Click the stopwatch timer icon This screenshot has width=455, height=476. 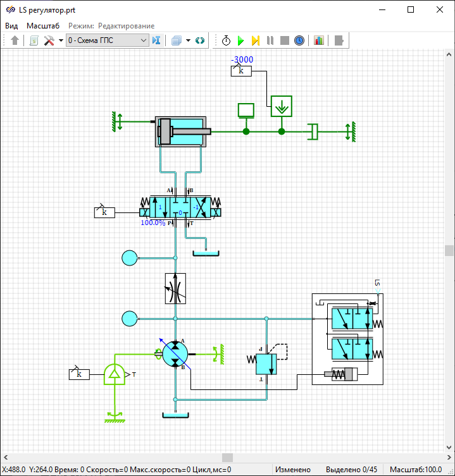[226, 40]
